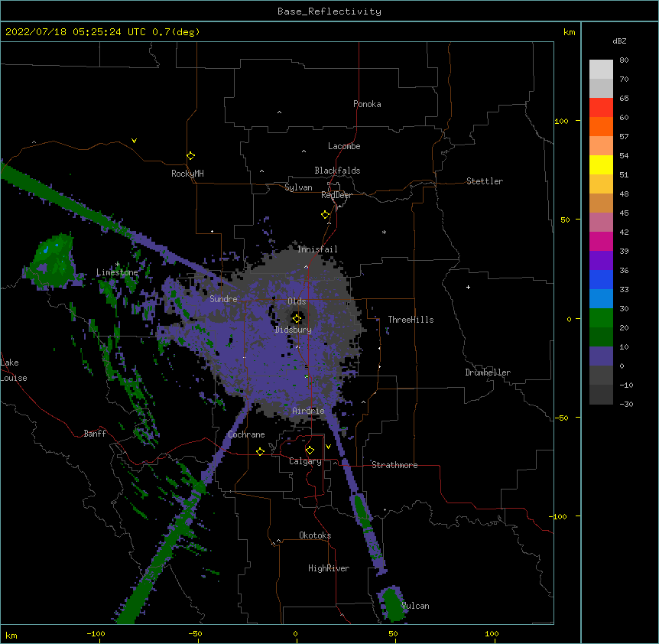Click the Lacombe city label

344,146
